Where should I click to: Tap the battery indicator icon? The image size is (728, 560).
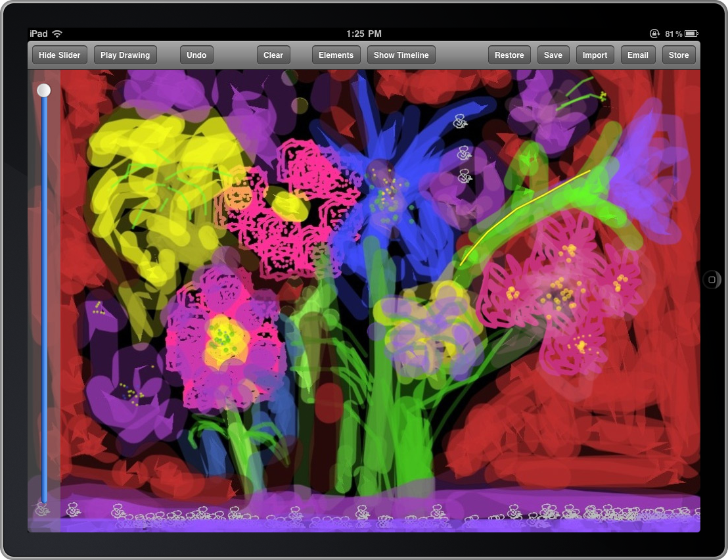(x=691, y=34)
